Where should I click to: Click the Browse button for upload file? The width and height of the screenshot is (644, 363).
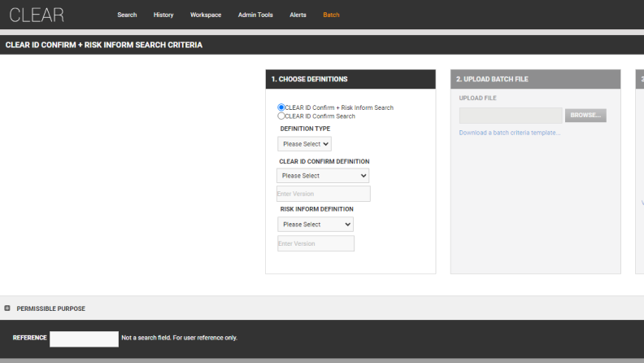585,116
